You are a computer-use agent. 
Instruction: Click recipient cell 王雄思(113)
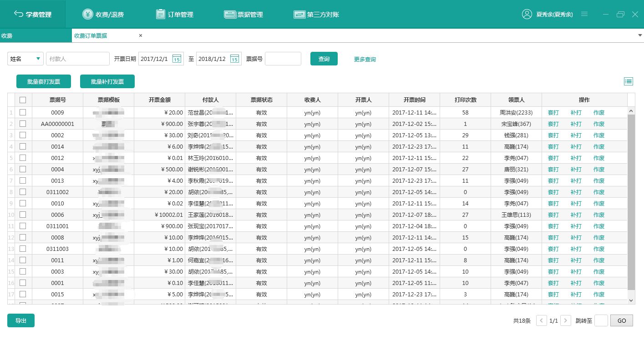pyautogui.click(x=516, y=215)
